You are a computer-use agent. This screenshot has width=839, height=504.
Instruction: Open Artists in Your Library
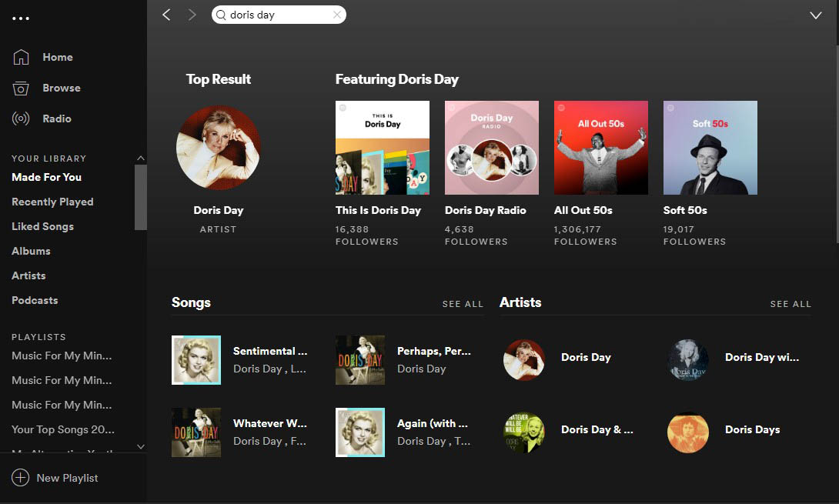coord(28,275)
